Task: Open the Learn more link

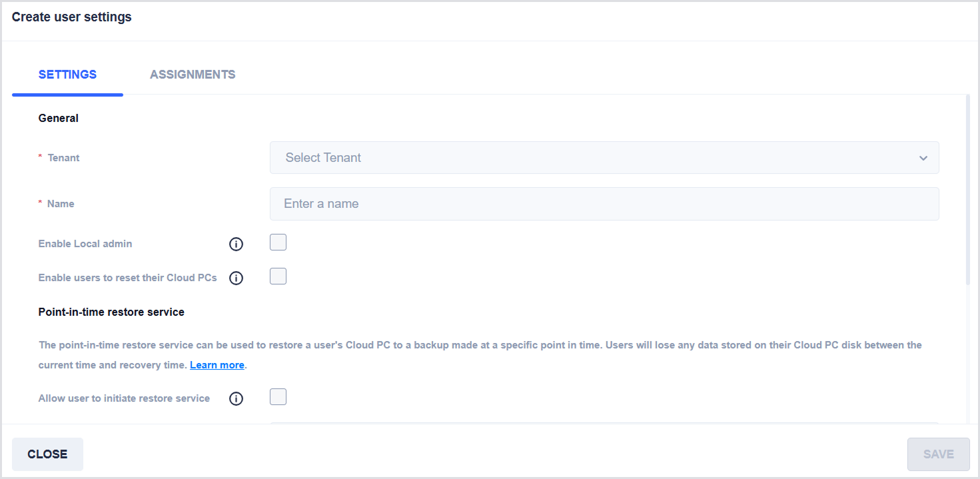Action: tap(217, 365)
